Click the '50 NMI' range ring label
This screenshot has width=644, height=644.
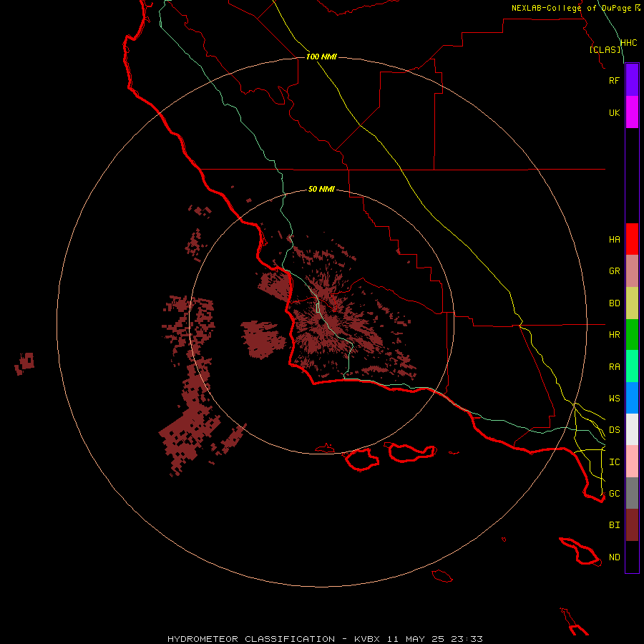(x=321, y=189)
